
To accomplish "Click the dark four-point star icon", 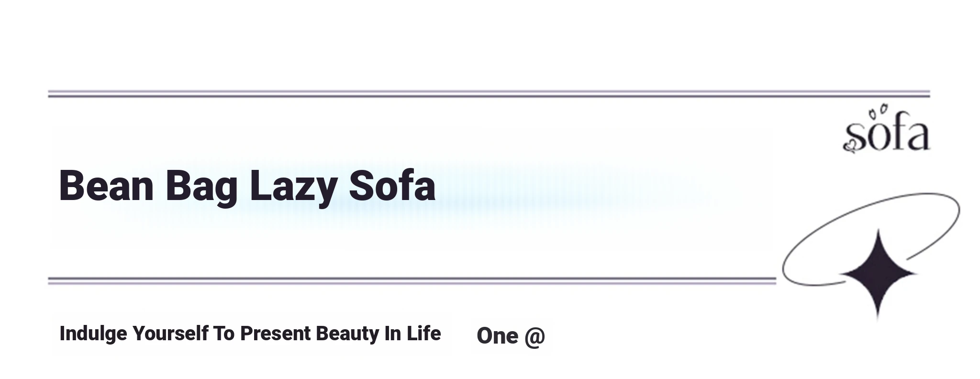I will [x=878, y=274].
